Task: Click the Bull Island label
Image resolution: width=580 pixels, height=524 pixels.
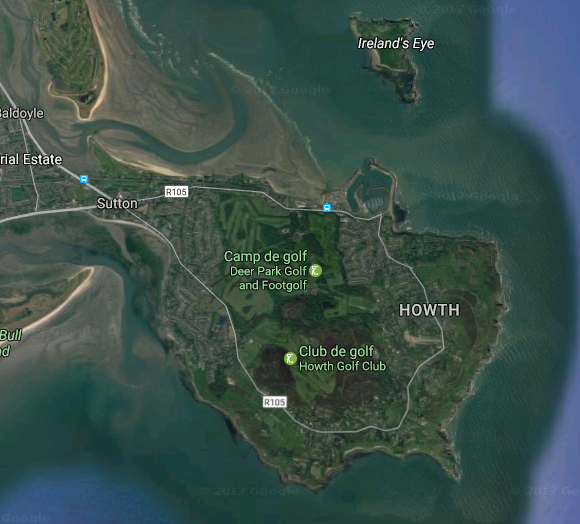Action: point(11,343)
